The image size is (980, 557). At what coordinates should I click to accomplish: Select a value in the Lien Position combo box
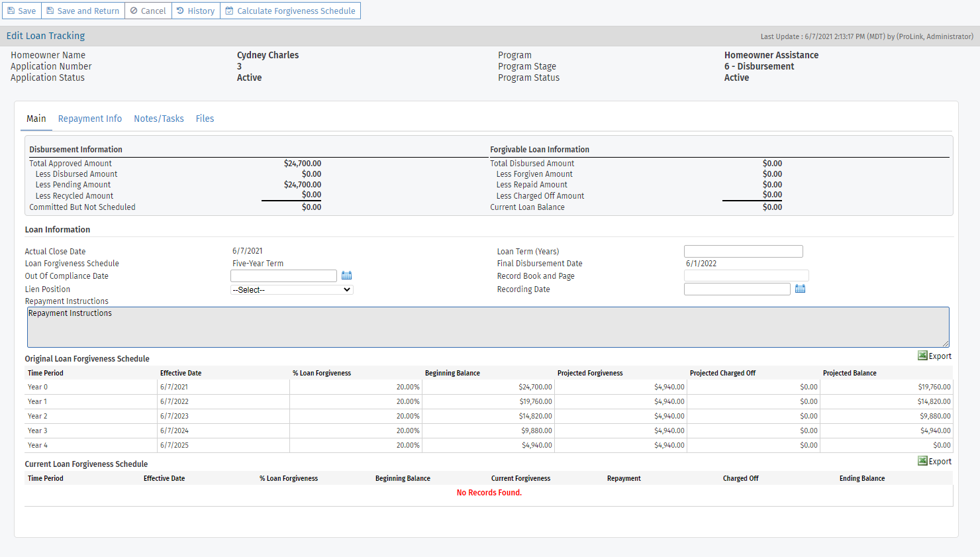coord(291,289)
